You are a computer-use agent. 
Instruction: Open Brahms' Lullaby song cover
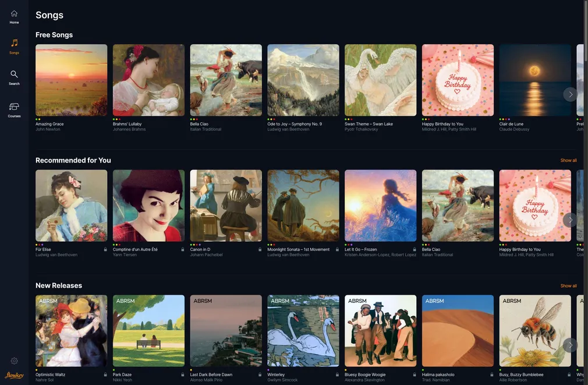148,80
